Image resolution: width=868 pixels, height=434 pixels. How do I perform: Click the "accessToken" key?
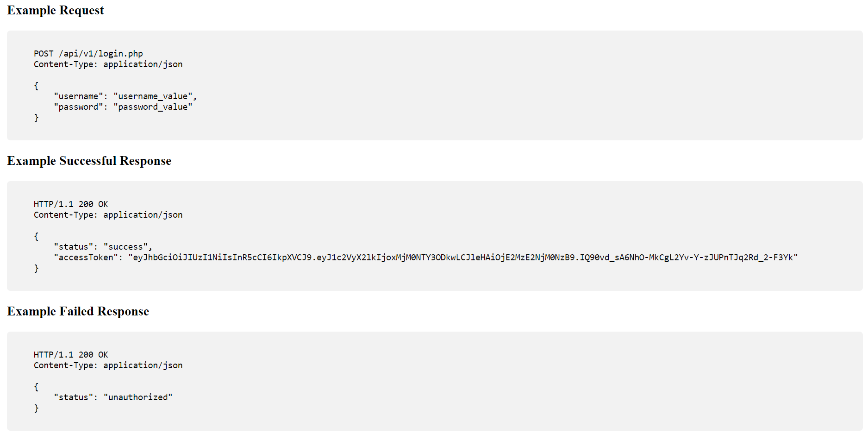point(86,258)
